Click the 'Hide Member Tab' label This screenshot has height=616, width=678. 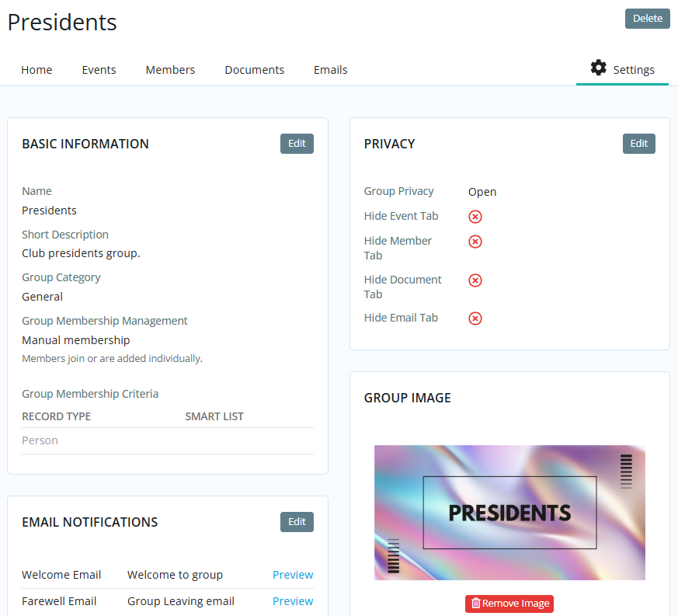pyautogui.click(x=398, y=248)
